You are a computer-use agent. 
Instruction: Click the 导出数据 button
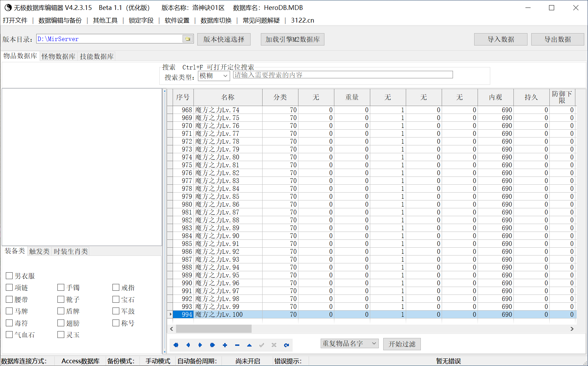tap(558, 39)
